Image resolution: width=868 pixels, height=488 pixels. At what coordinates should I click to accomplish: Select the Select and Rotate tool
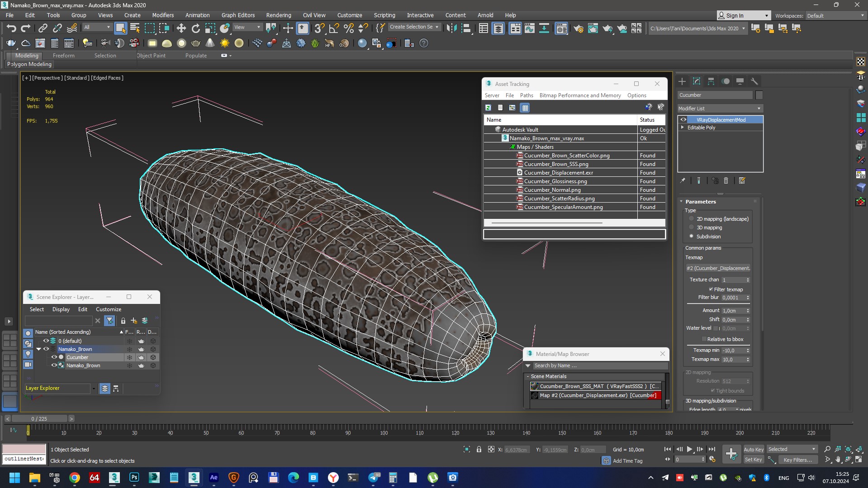[x=195, y=28]
